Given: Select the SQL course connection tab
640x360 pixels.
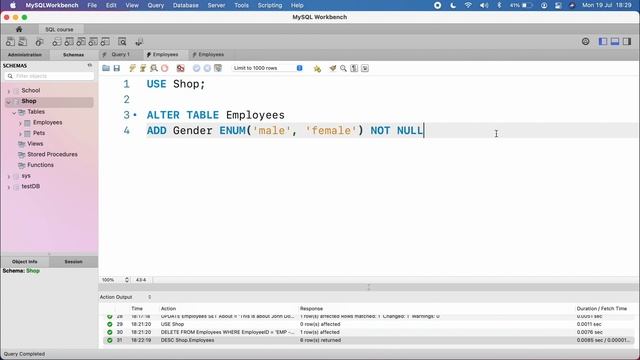Looking at the screenshot, I should tap(60, 29).
